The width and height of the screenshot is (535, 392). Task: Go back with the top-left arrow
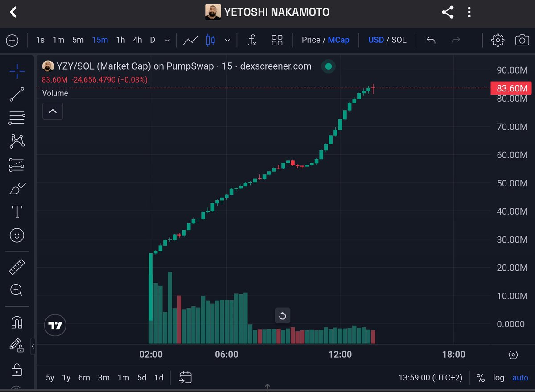pos(13,12)
